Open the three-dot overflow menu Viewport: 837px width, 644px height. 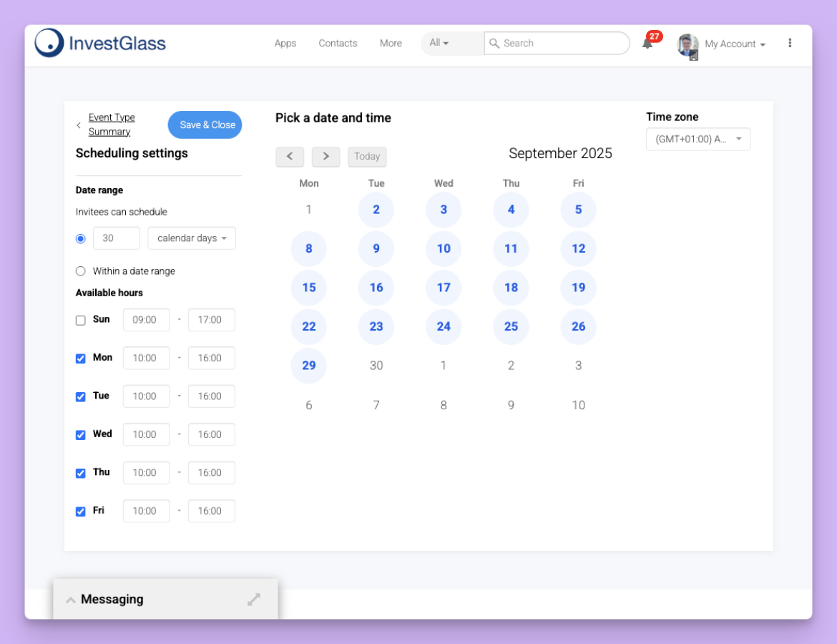(790, 43)
